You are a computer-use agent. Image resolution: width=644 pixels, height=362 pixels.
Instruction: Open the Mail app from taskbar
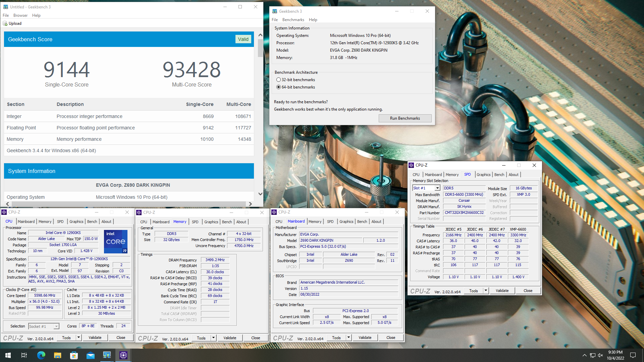(x=90, y=355)
